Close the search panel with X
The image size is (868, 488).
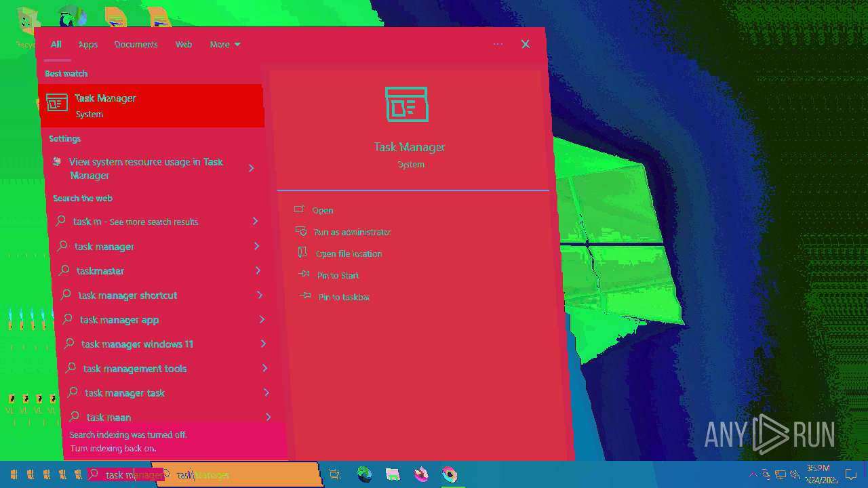point(526,44)
